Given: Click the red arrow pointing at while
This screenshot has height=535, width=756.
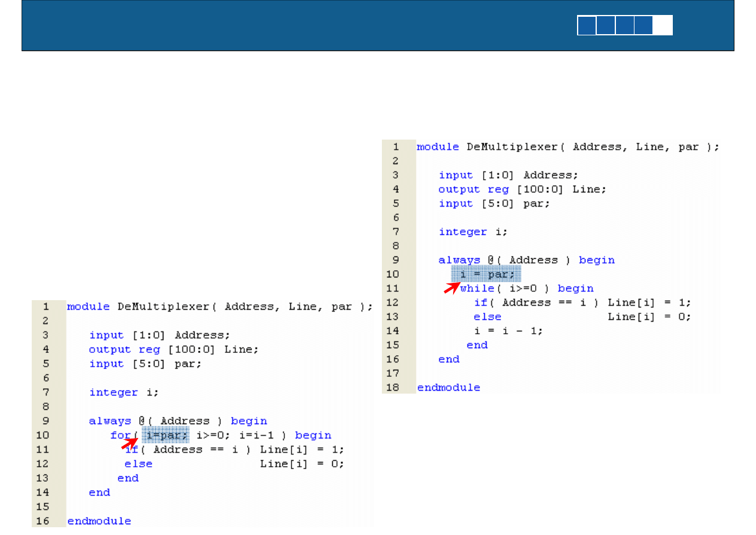Looking at the screenshot, I should (x=452, y=288).
